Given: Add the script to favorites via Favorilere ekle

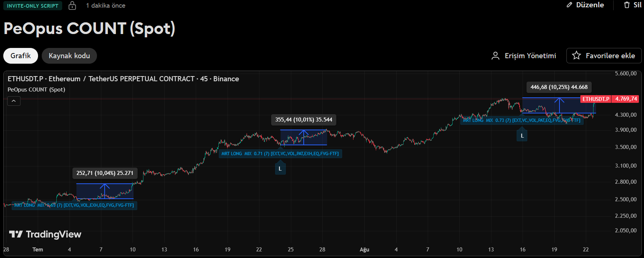Looking at the screenshot, I should [x=604, y=56].
